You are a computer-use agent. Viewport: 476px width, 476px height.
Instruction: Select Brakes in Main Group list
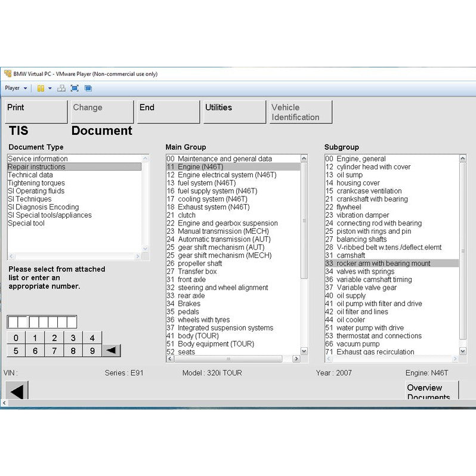point(189,304)
